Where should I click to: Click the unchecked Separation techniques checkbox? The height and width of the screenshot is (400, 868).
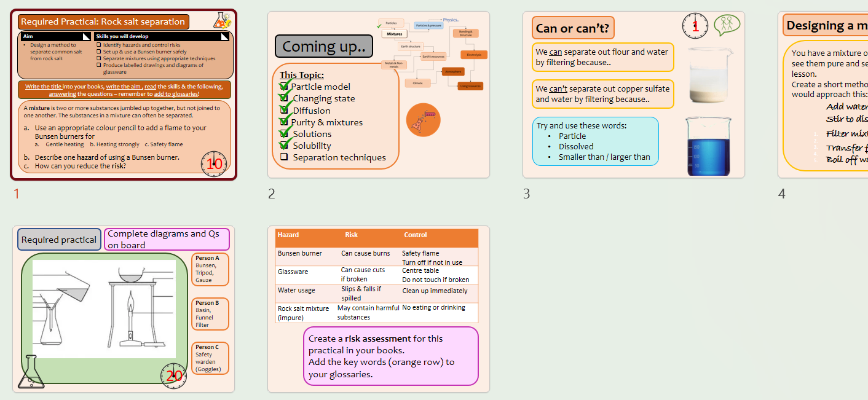284,157
